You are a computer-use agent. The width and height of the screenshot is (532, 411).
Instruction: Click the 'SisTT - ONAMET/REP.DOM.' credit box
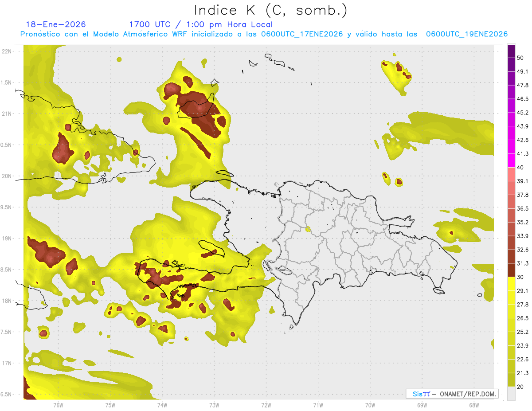pyautogui.click(x=452, y=394)
